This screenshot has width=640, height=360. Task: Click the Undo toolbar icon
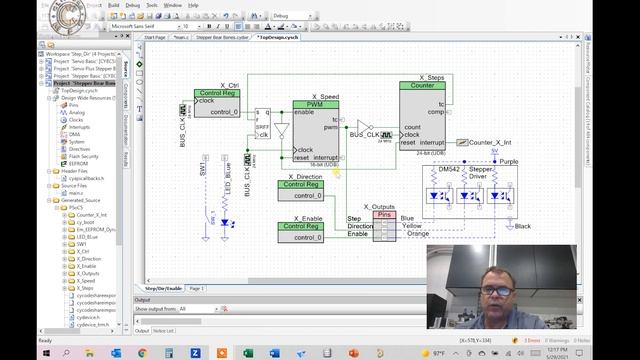point(226,16)
